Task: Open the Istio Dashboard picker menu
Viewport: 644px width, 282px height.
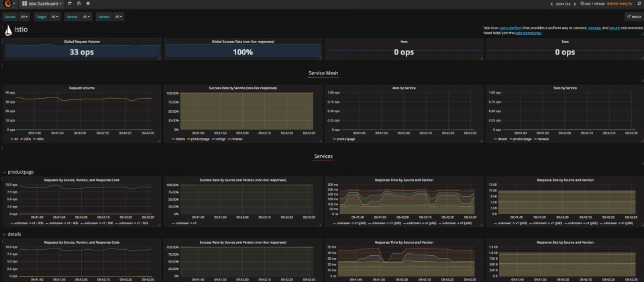Action: [x=42, y=4]
